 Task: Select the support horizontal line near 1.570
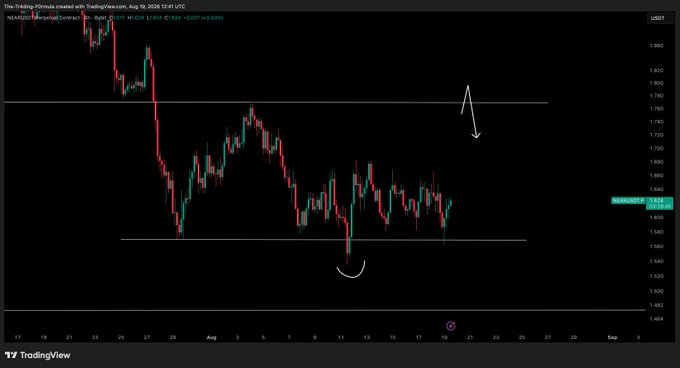(x=323, y=240)
